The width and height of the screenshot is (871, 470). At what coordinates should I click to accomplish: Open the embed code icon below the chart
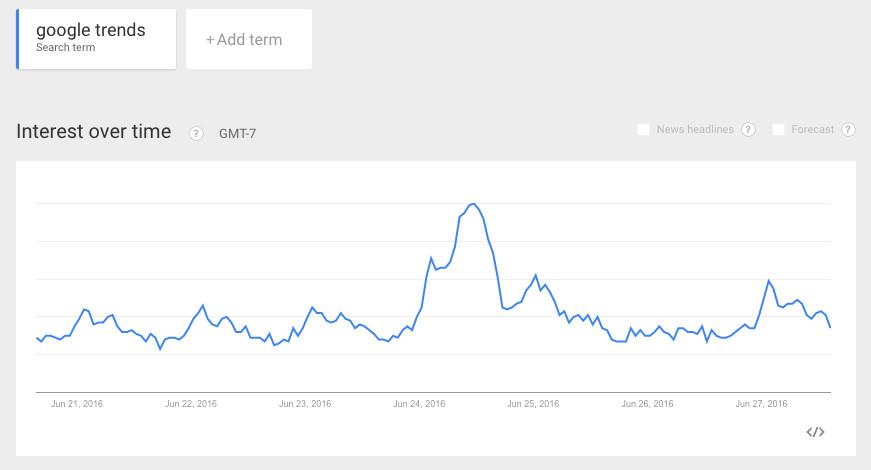815,432
